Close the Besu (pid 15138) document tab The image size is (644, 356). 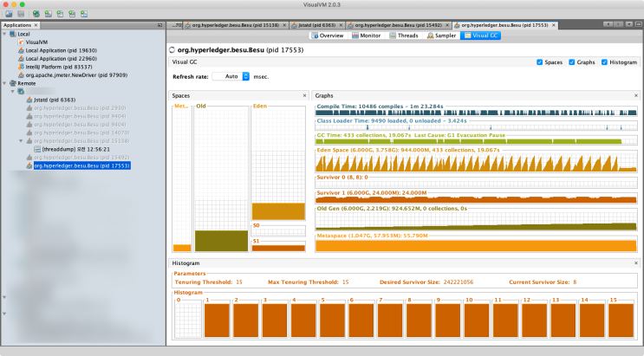click(284, 25)
